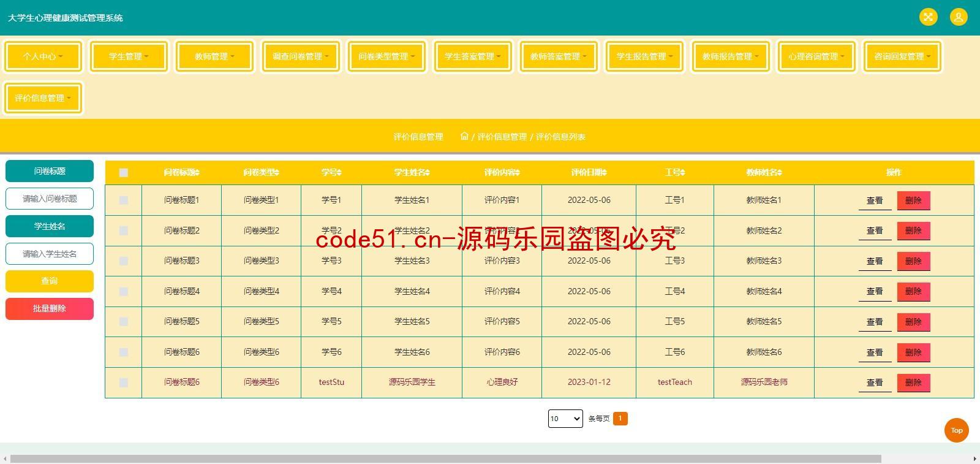The width and height of the screenshot is (980, 464).
Task: Open the 心理咨询管理 menu
Action: [816, 56]
